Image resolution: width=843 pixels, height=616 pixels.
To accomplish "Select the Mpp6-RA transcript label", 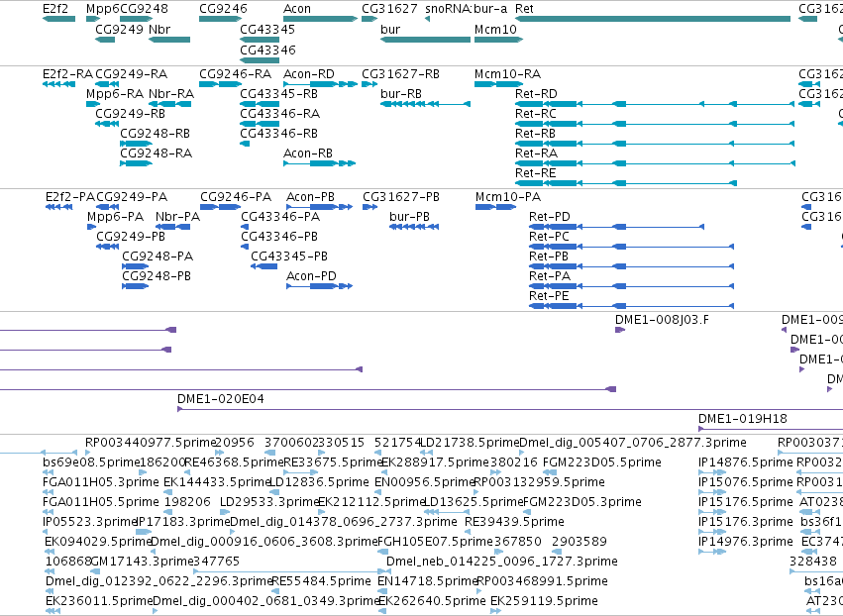I will click(115, 93).
